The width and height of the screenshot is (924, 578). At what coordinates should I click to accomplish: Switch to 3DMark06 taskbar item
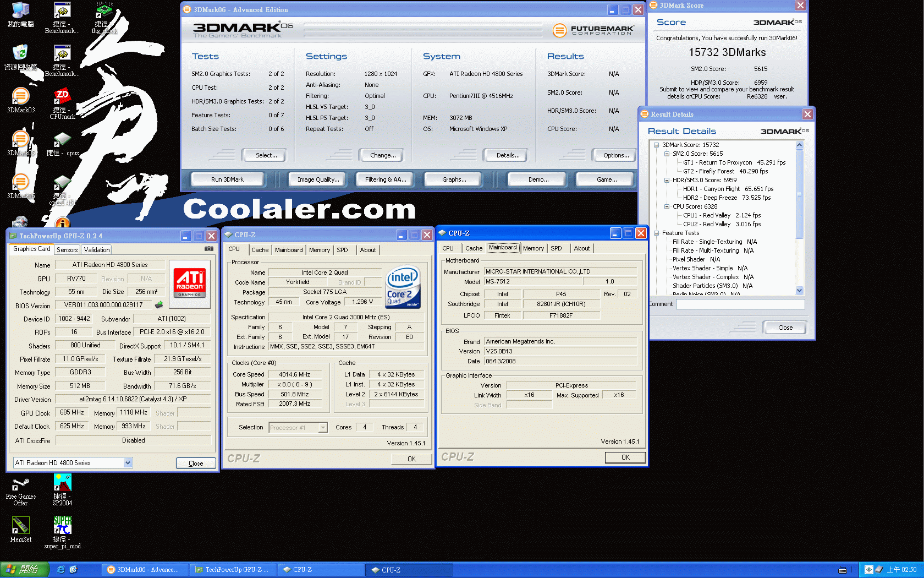145,570
